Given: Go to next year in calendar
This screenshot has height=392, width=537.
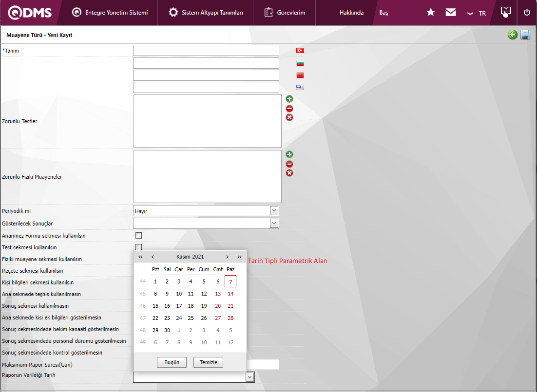Looking at the screenshot, I should (239, 257).
